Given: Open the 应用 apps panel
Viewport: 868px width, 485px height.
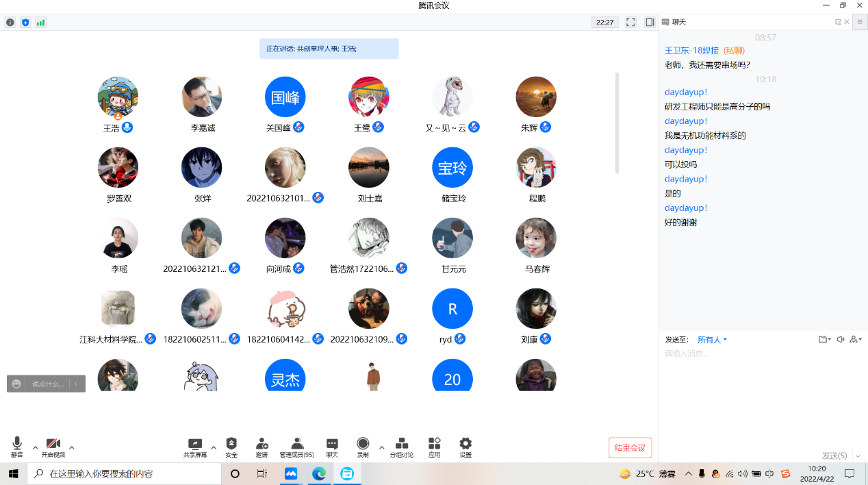Looking at the screenshot, I should [434, 447].
